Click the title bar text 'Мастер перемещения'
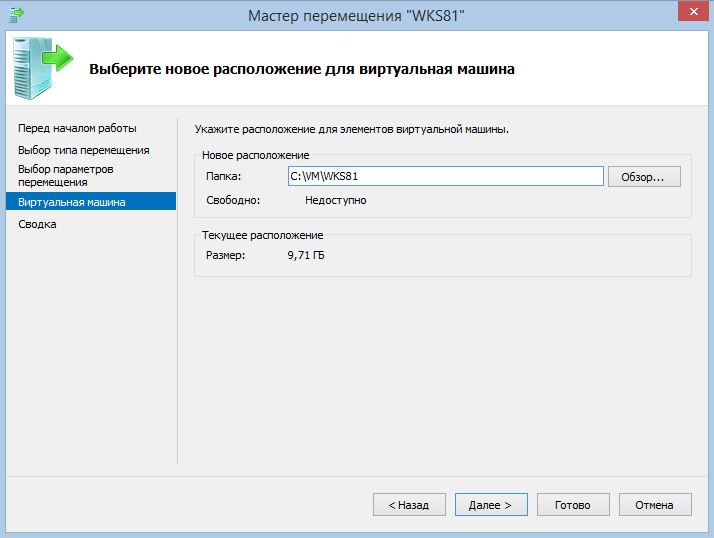The width and height of the screenshot is (714, 538). (x=356, y=13)
